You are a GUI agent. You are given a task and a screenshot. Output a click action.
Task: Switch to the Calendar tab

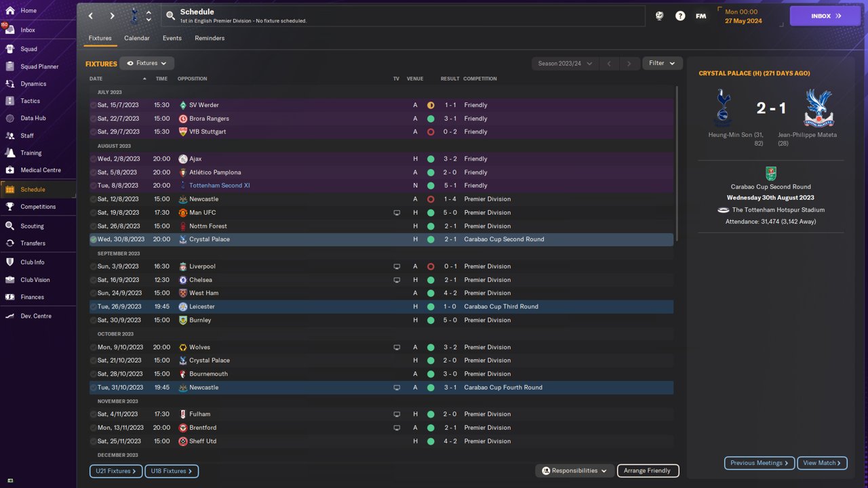tap(137, 38)
